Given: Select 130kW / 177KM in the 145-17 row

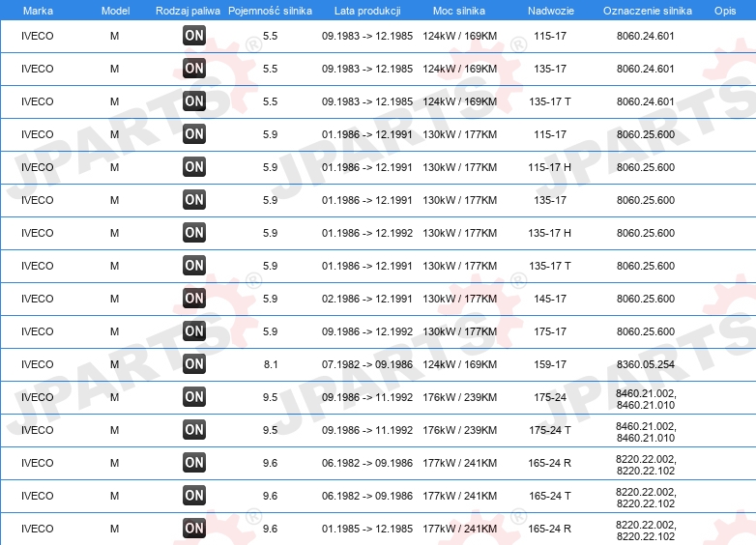Looking at the screenshot, I should 460,299.
